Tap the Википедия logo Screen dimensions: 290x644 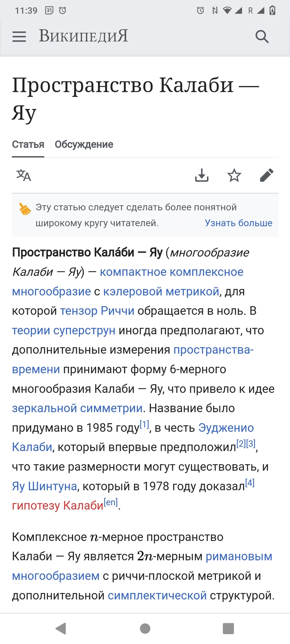(x=84, y=36)
